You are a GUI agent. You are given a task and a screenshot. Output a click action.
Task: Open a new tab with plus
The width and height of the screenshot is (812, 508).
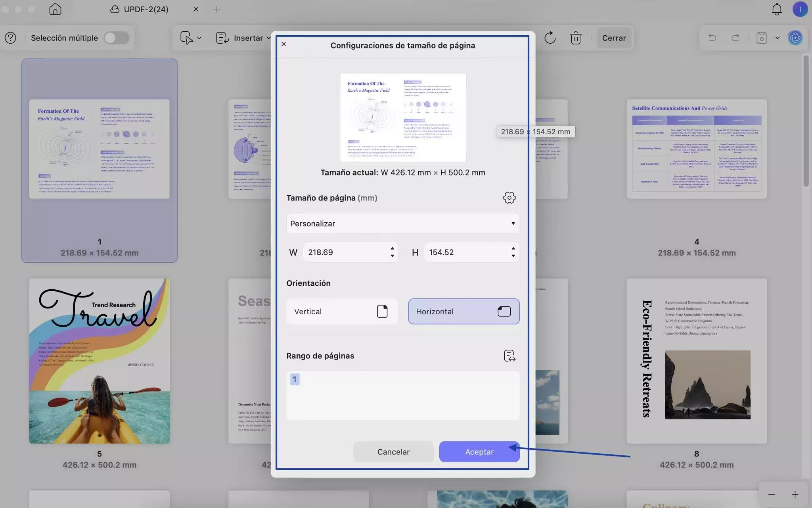click(x=216, y=9)
